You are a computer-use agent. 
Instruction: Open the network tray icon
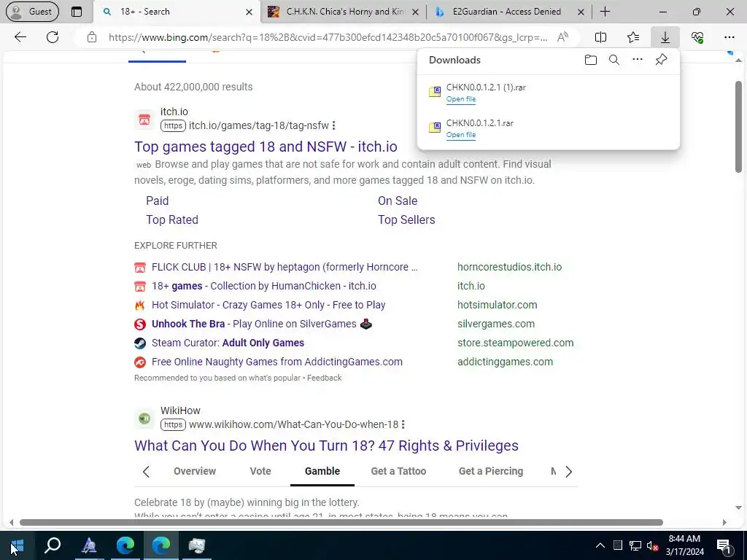tap(635, 545)
